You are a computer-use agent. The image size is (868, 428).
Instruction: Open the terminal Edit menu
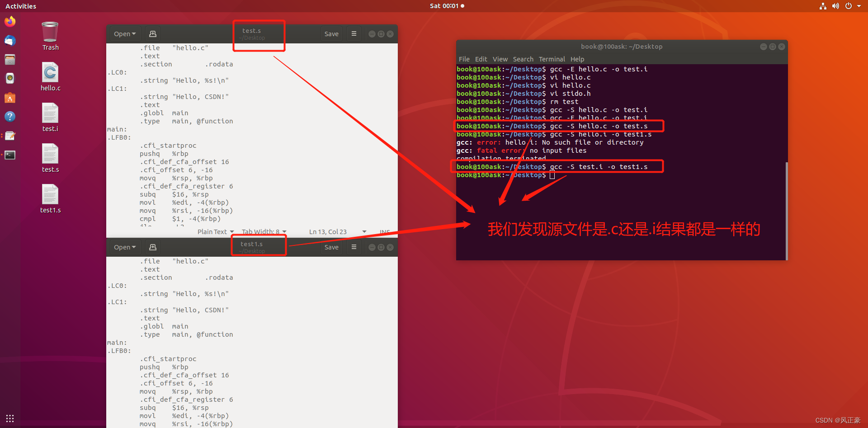pos(481,59)
